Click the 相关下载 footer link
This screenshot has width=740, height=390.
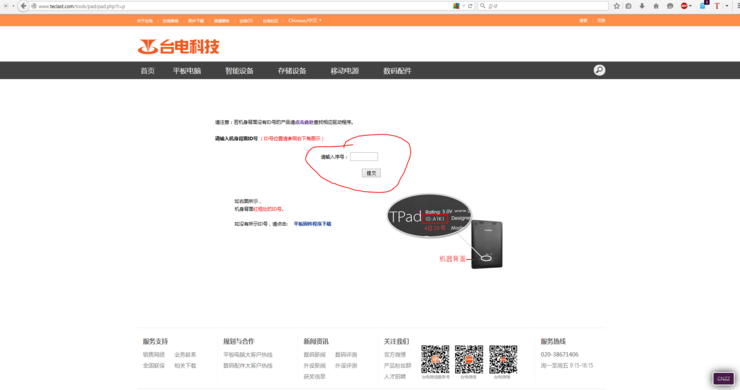coord(185,365)
